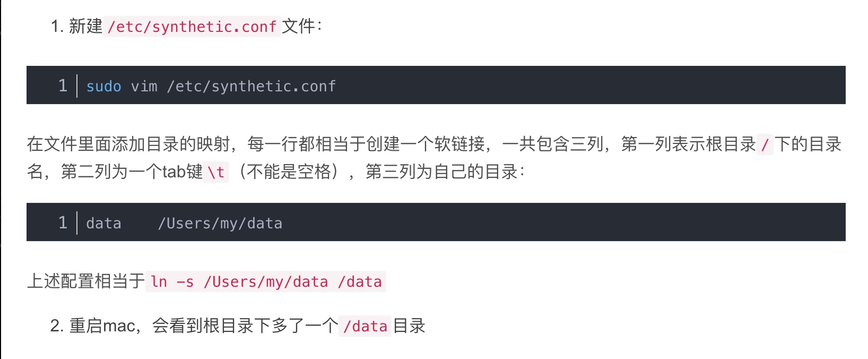
Task: Click line number 1 of the data mapping block
Action: [63, 223]
